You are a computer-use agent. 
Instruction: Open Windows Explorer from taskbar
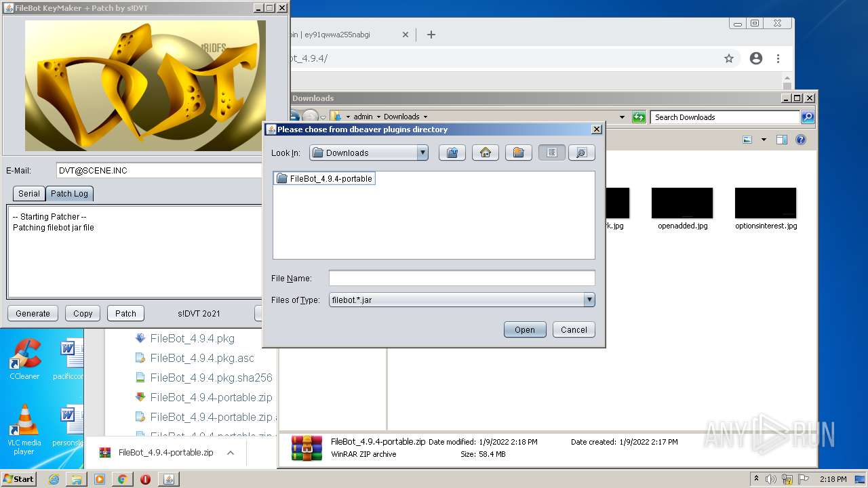(x=77, y=479)
